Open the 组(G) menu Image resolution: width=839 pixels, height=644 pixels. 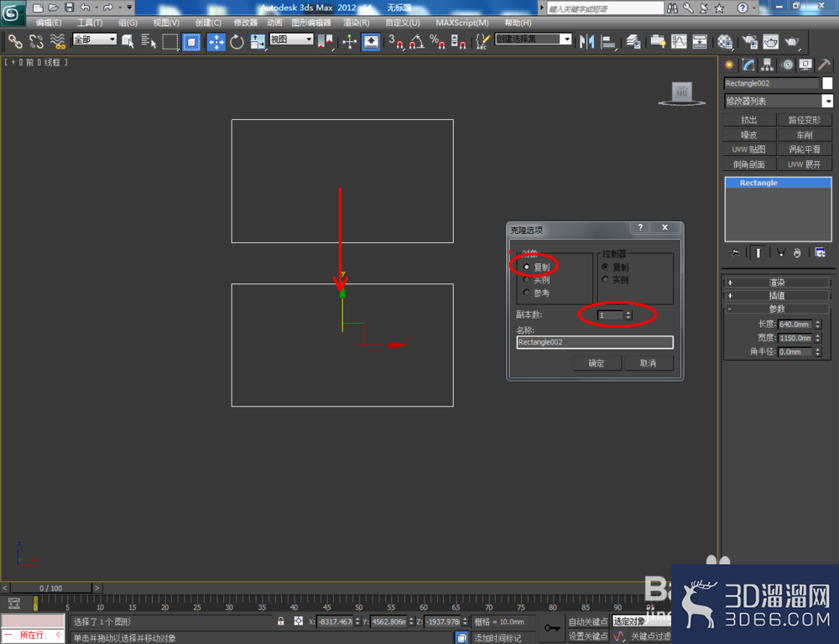point(128,23)
